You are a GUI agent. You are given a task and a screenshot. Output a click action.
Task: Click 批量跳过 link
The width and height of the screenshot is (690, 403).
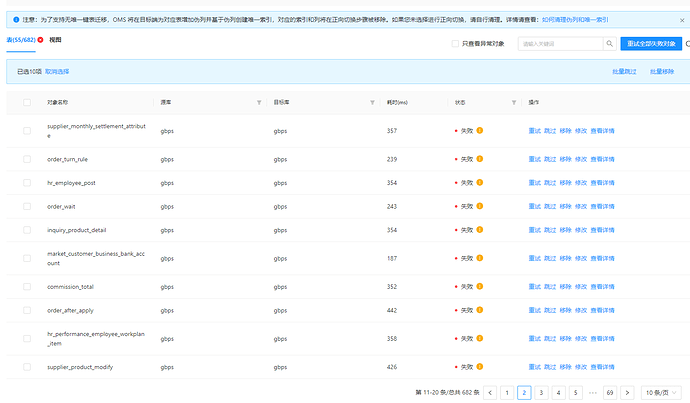pos(624,71)
